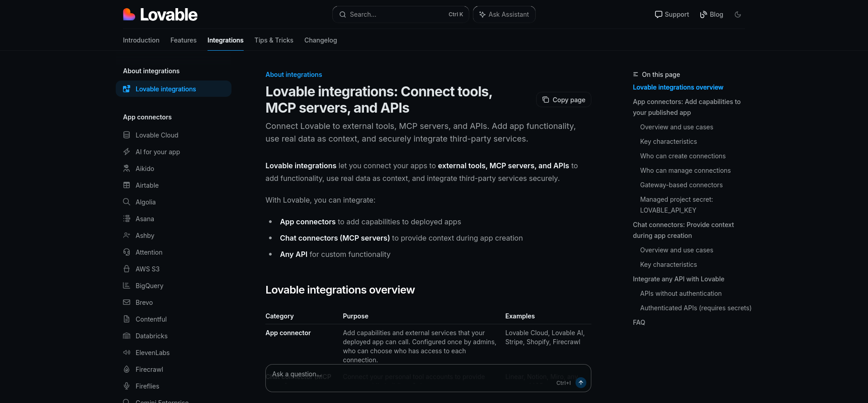
Task: Jump to Managed project secret: LOVABLE_API_KEY
Action: pyautogui.click(x=676, y=205)
